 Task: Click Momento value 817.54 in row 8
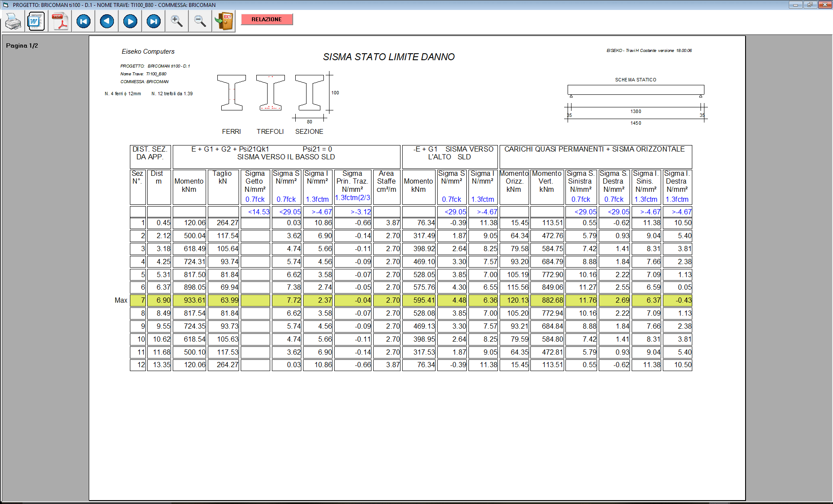[189, 313]
